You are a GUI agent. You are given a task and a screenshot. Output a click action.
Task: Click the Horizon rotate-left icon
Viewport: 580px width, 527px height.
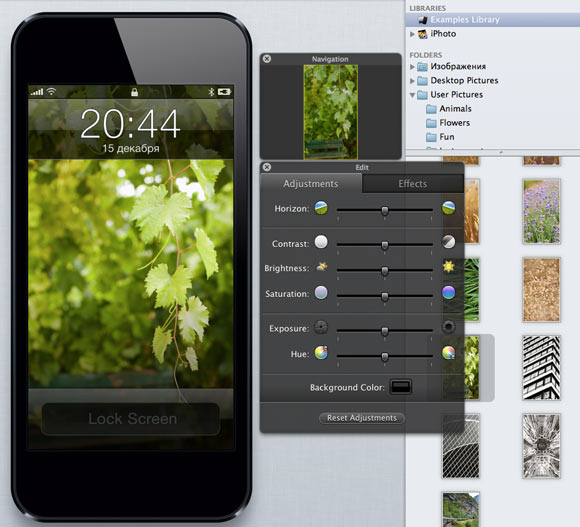[321, 208]
